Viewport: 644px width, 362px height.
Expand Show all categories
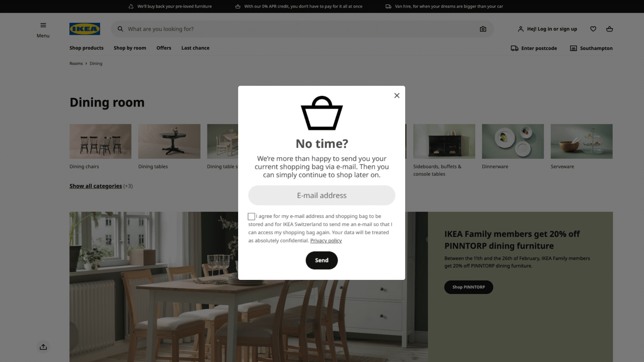[96, 186]
